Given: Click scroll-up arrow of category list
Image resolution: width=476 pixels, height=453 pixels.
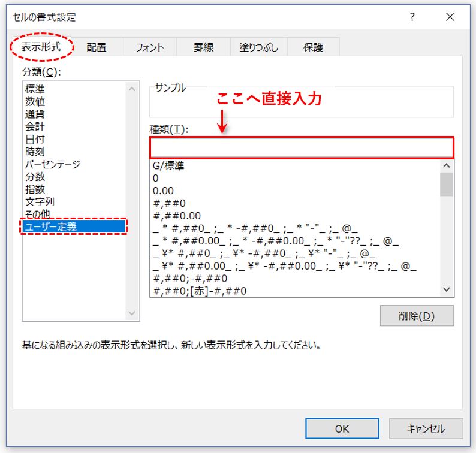Looking at the screenshot, I should [132, 89].
